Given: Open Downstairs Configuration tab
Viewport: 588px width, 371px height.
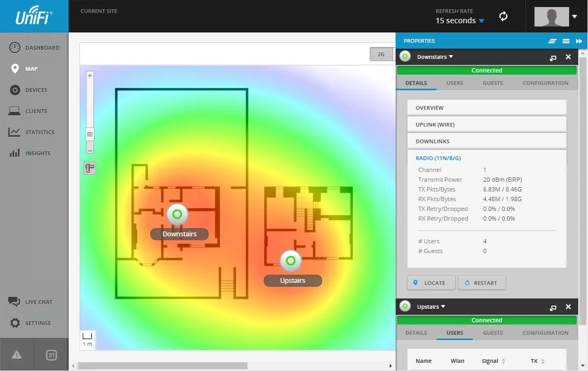Looking at the screenshot, I should click(546, 83).
